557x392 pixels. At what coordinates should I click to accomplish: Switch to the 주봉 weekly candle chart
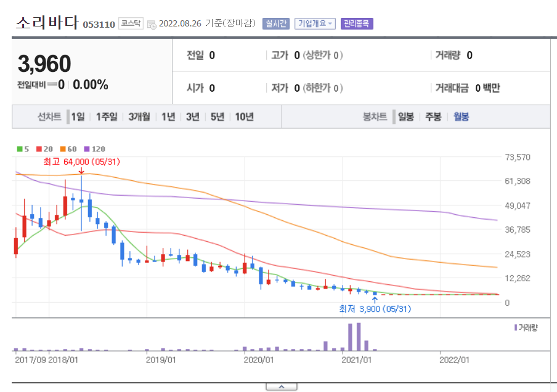point(433,117)
